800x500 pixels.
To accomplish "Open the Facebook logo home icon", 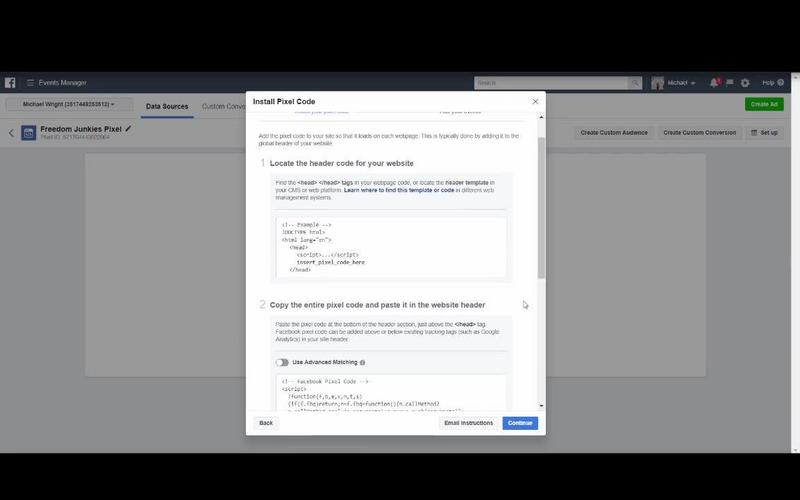I will tap(10, 83).
